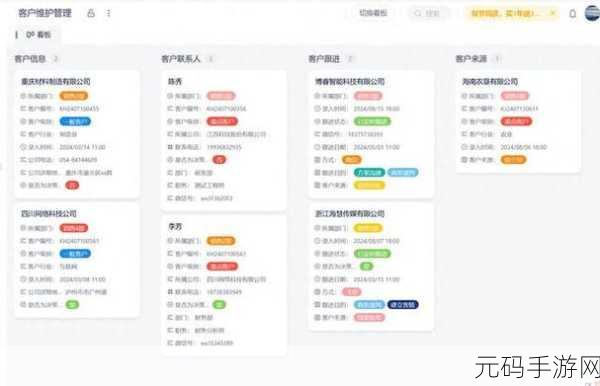Click light-blue follow-up tag in 博睿智能科技 card

pos(403,173)
